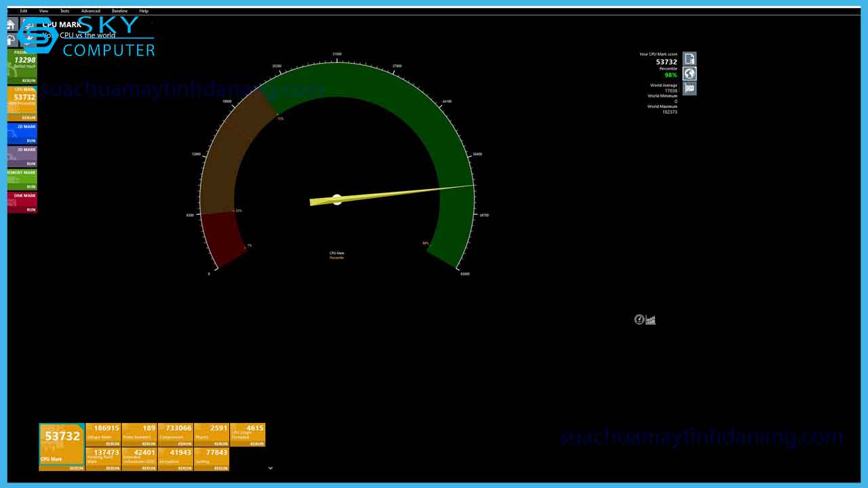Screen dimensions: 868x488
Task: Rerun the Sorting test
Action: click(221, 468)
